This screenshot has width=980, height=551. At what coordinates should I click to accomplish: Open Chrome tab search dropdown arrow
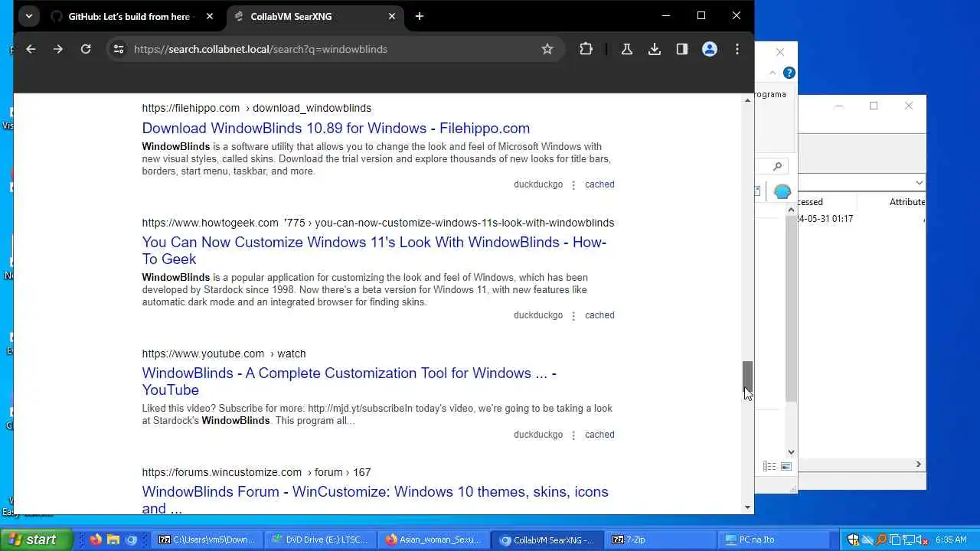click(x=28, y=16)
